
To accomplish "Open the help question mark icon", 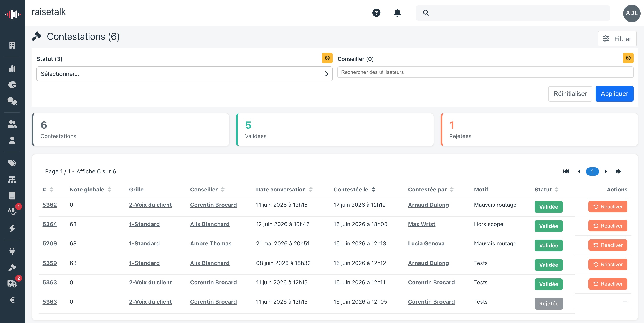I will click(376, 13).
